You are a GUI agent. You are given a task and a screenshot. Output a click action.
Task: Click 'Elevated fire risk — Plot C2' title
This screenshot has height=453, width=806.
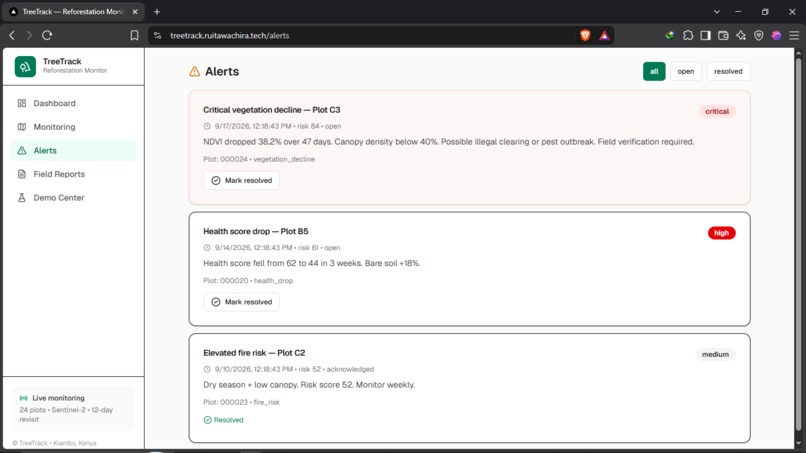coord(254,353)
